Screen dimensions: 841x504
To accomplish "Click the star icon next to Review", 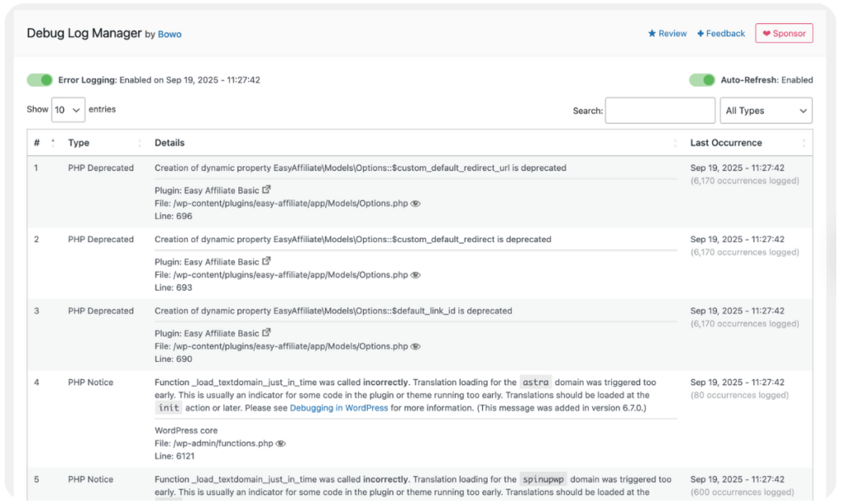I will 652,34.
